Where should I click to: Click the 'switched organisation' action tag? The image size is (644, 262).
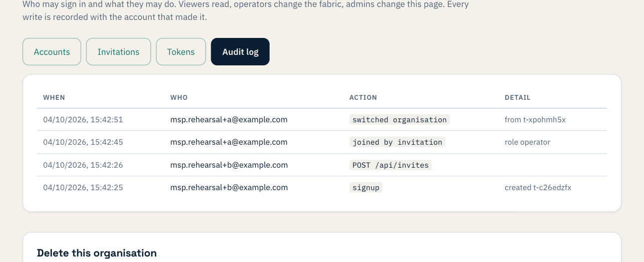point(399,120)
